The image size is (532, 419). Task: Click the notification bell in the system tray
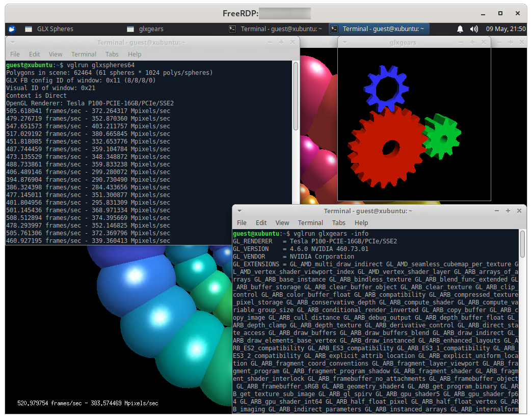click(459, 29)
